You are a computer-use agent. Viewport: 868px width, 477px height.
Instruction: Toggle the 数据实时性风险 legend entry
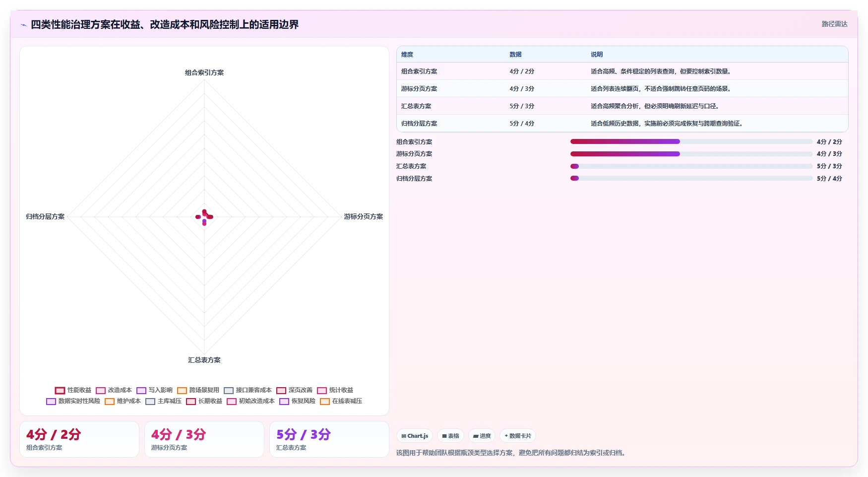[x=73, y=401]
